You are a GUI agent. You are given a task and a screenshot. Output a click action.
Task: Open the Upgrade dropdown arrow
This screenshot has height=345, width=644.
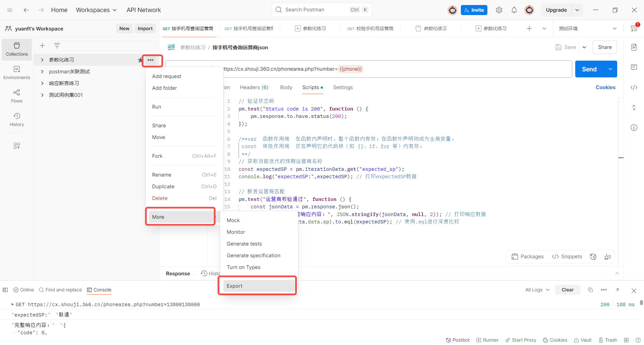pos(577,10)
